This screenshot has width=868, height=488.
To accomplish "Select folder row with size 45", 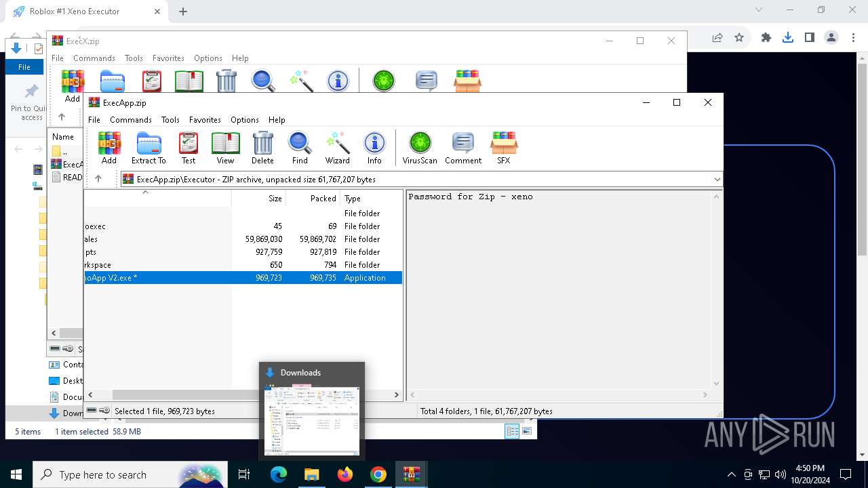I will tap(243, 226).
